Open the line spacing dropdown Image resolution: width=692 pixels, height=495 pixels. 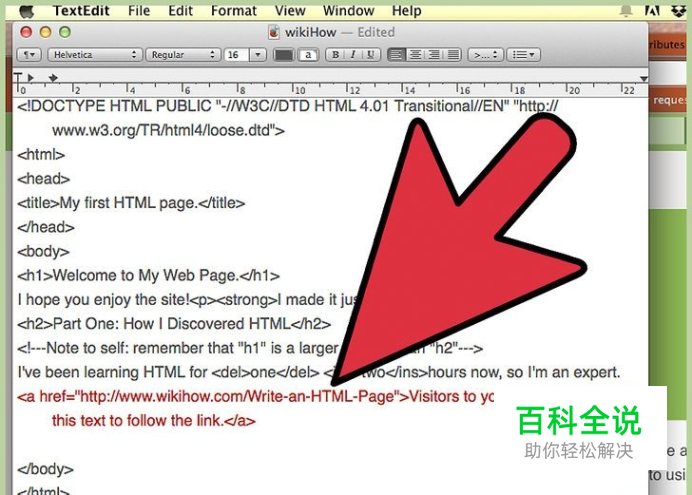click(x=485, y=55)
